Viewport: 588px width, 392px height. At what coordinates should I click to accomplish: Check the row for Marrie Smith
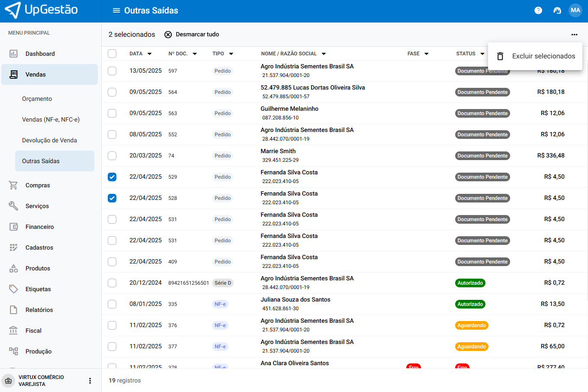[x=112, y=156]
